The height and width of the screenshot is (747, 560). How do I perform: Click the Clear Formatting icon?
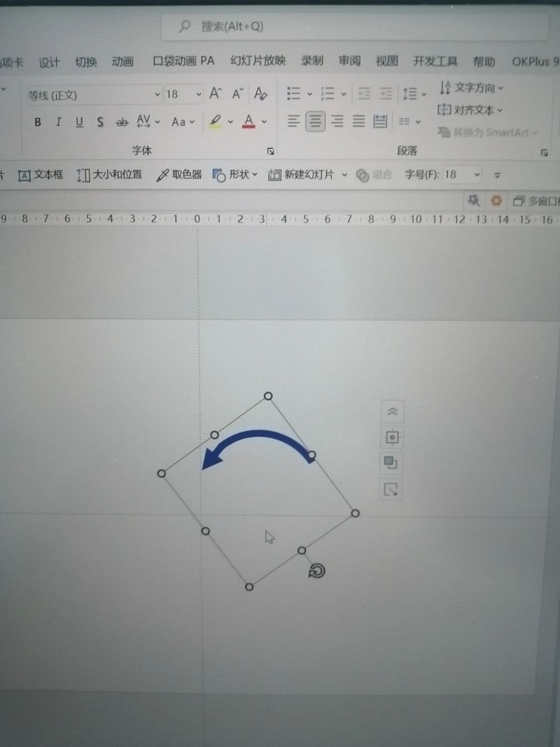260,93
